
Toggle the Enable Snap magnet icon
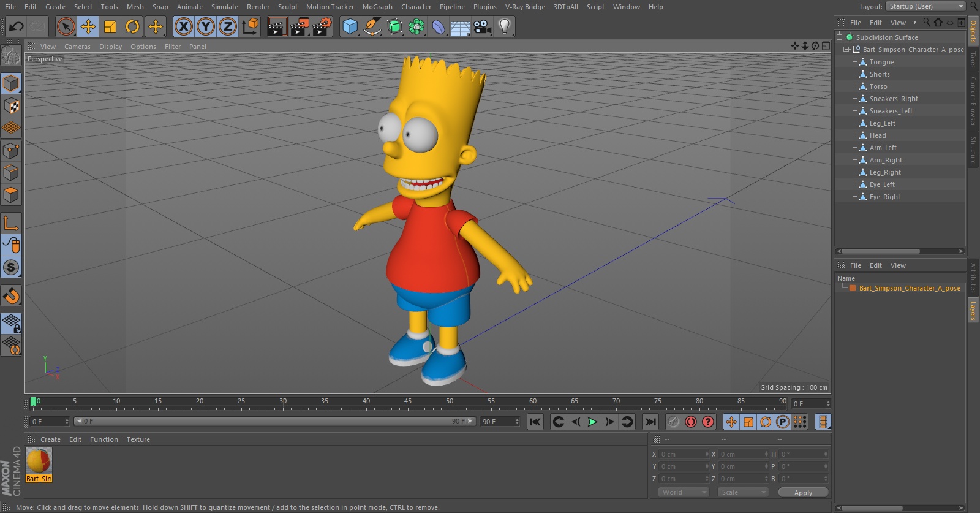click(11, 295)
